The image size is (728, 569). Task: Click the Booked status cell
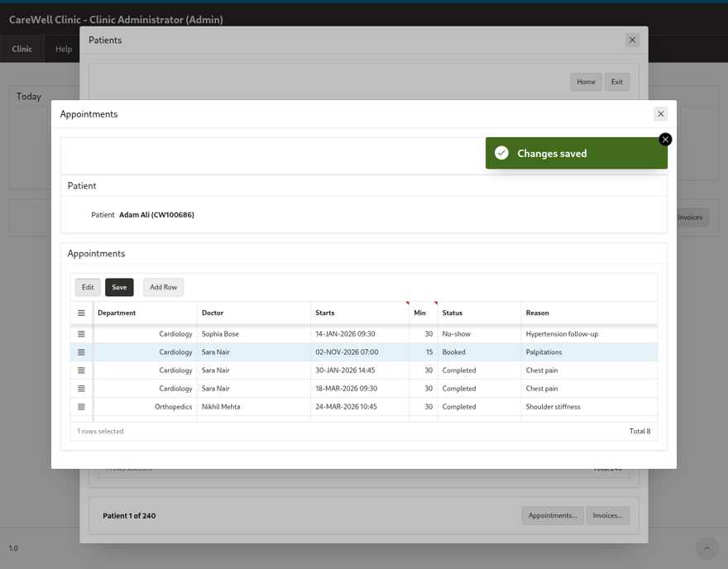[479, 351]
